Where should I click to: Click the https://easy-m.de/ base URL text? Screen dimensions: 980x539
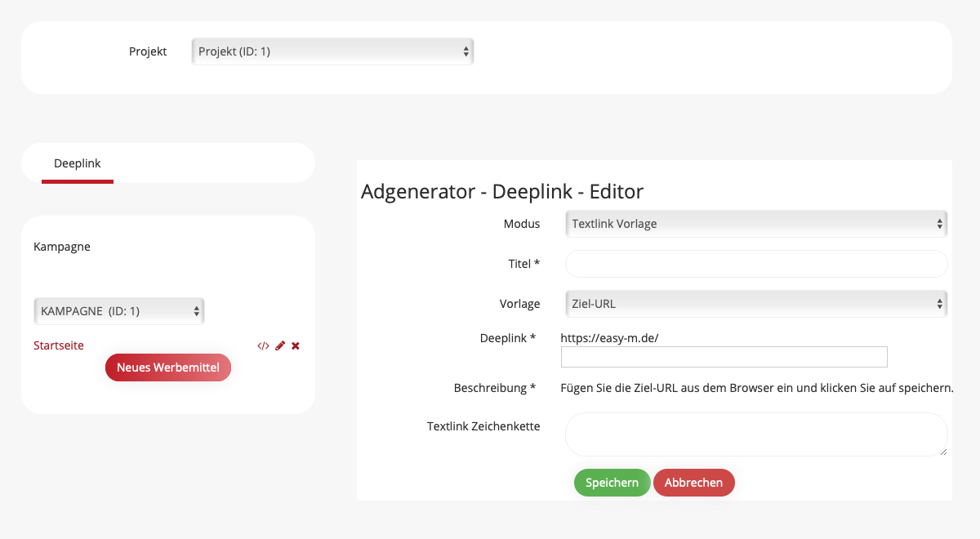pos(609,337)
